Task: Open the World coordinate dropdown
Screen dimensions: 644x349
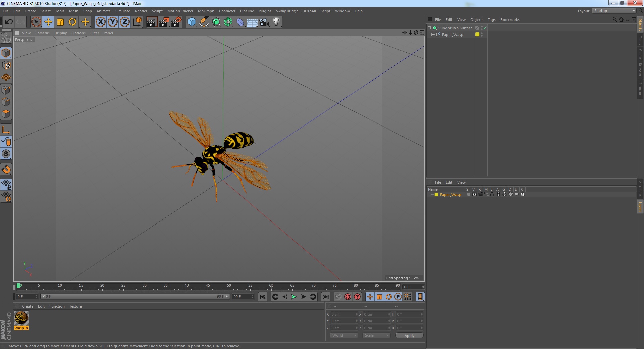Action: coord(344,335)
